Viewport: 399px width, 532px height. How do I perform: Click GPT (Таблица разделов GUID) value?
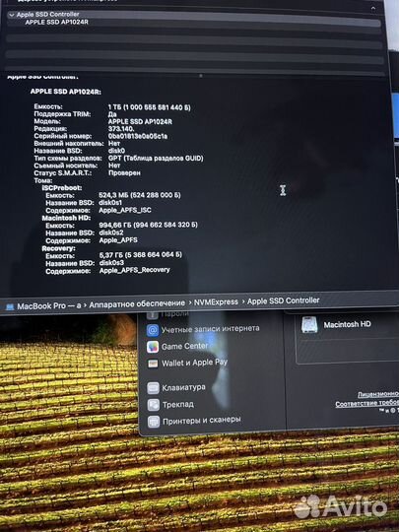coord(156,158)
